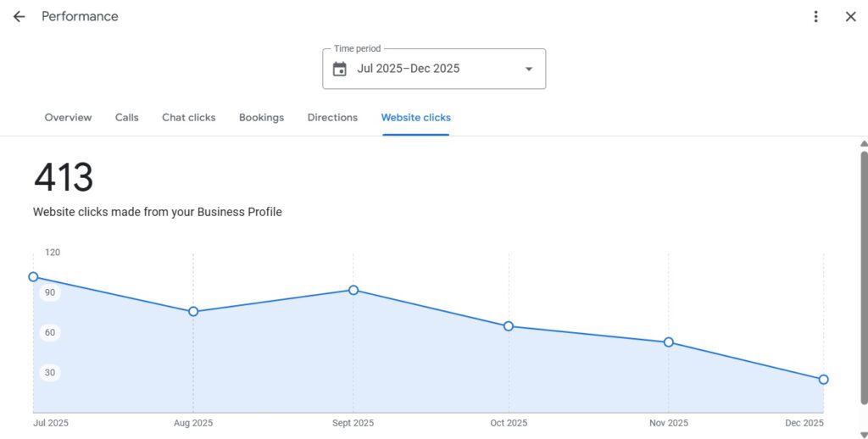Select the Nov 2025 chart point
The height and width of the screenshot is (439, 868).
669,342
